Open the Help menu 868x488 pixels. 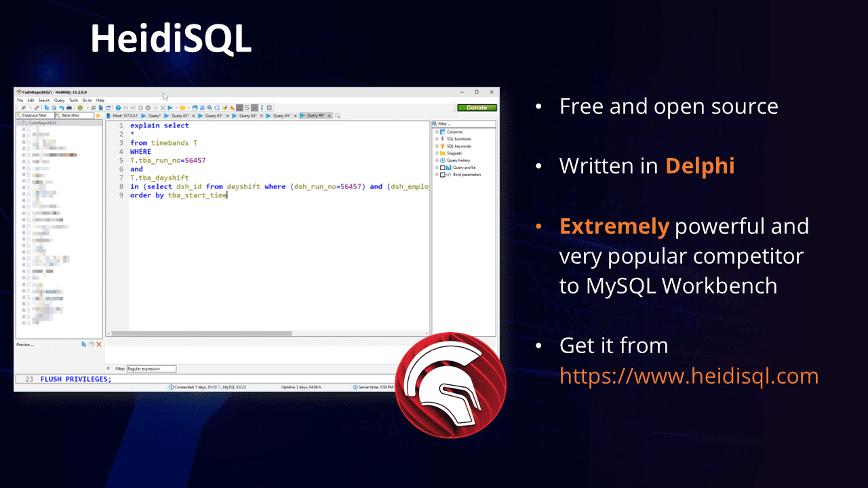tap(100, 100)
